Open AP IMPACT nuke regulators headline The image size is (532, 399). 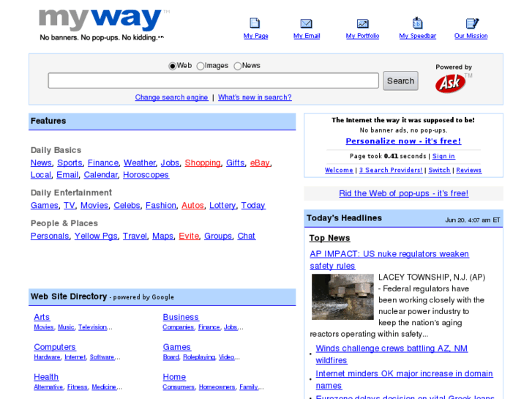(389, 260)
